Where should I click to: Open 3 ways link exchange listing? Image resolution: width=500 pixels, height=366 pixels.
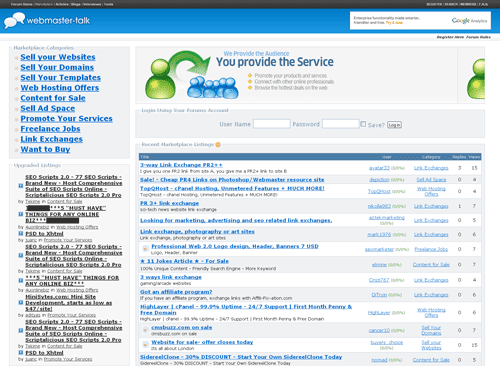[171, 277]
